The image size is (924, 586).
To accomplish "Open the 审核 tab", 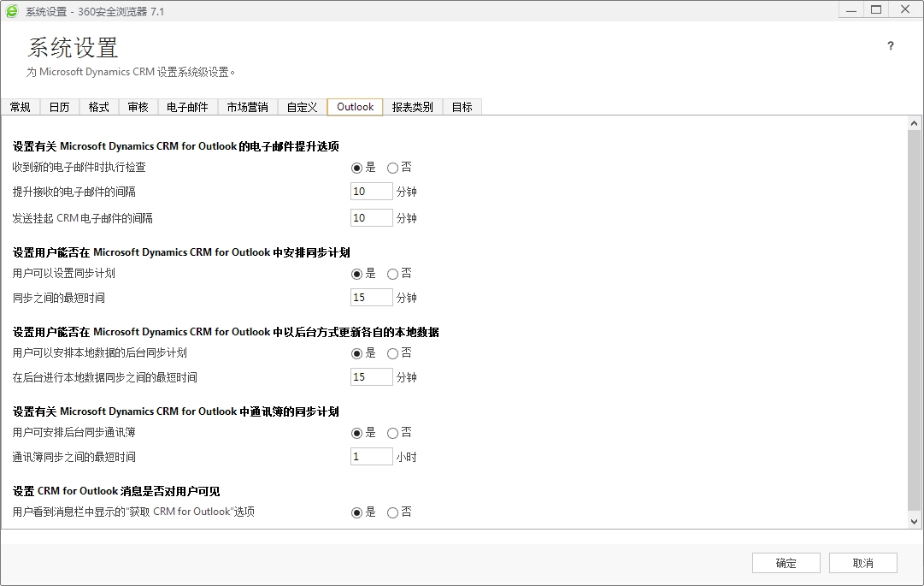I will [x=138, y=107].
